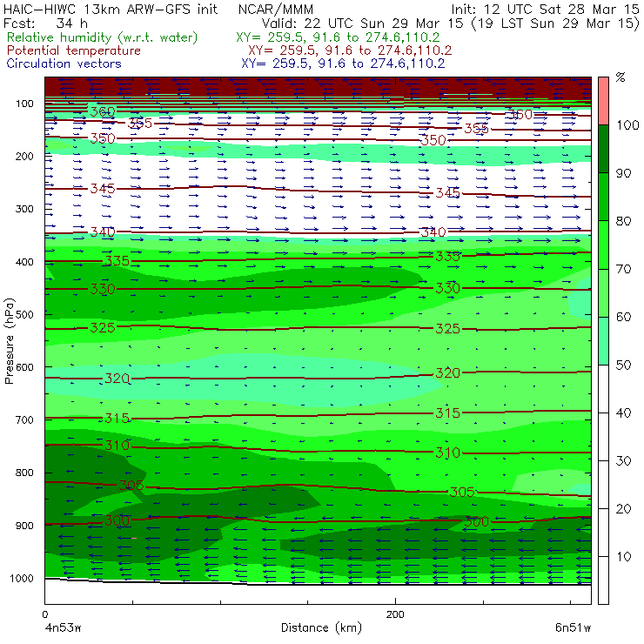644x644 pixels.
Task: Click the '500' pressure axis tick label
Action: coord(24,315)
